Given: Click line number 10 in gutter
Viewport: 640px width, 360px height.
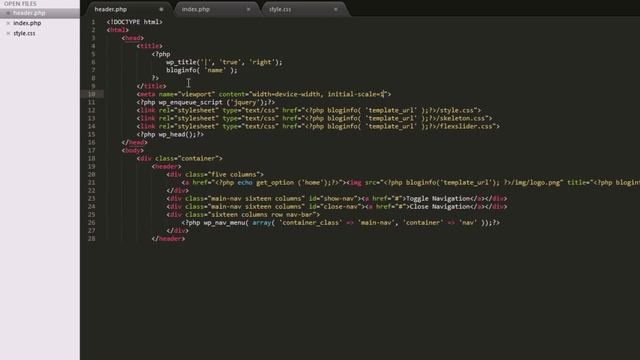Looking at the screenshot, I should (x=92, y=94).
